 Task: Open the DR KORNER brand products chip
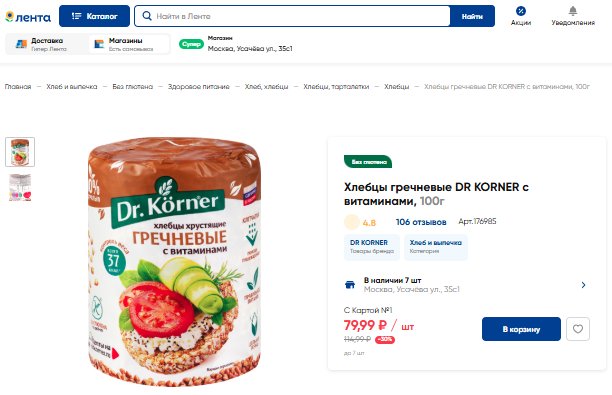coord(372,247)
